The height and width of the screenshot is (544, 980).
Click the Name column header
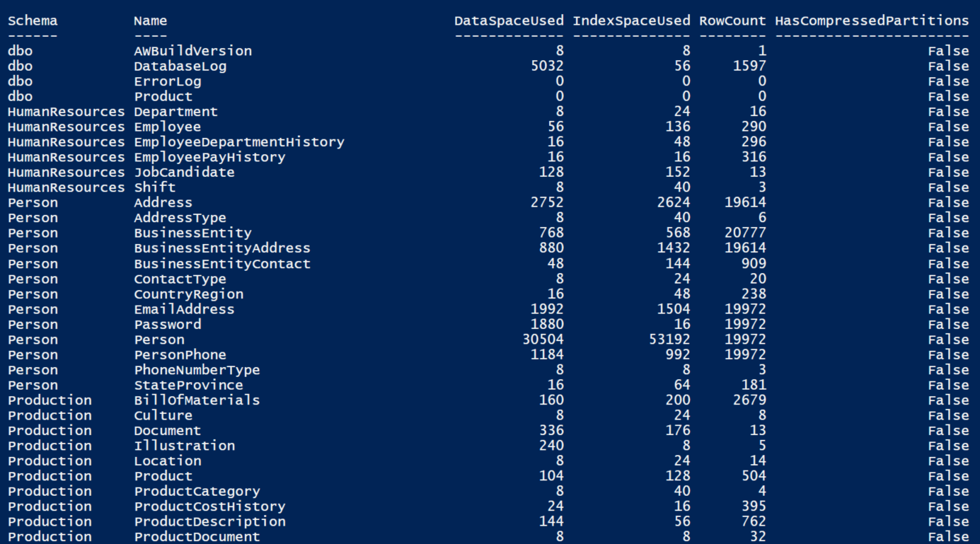pyautogui.click(x=150, y=21)
